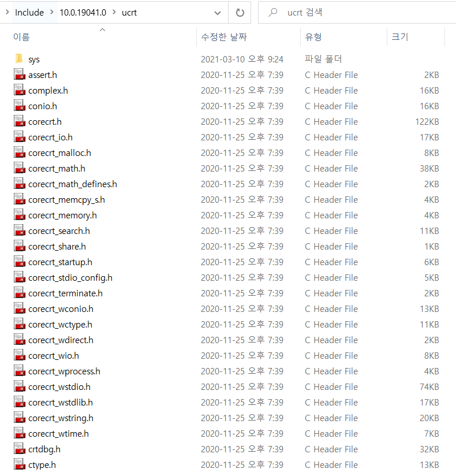Select the corecrt_wstring.h file name

coord(61,418)
